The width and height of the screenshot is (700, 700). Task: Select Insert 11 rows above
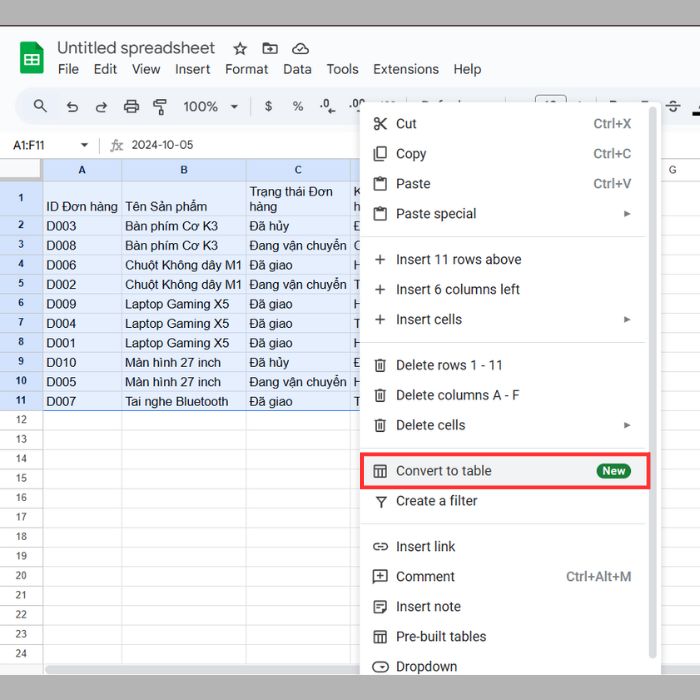point(504,259)
